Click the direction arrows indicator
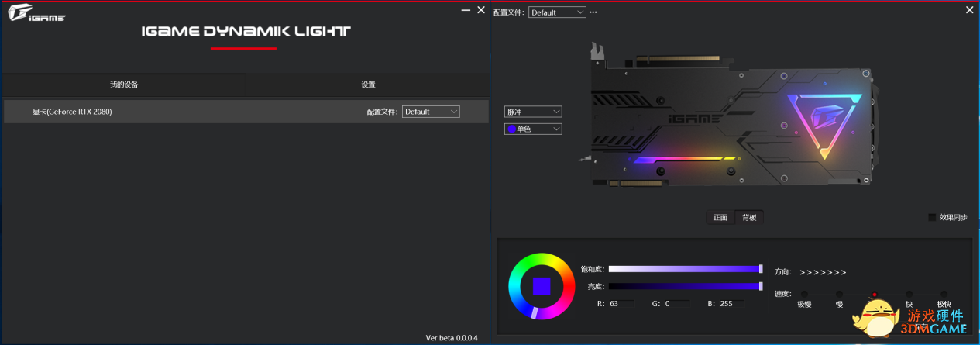 (823, 272)
